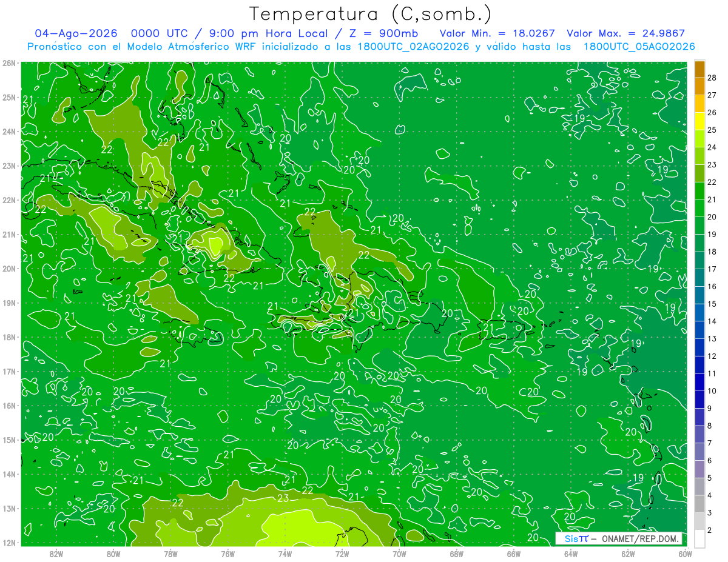Click the '66W' longitude axis label

coord(514,554)
